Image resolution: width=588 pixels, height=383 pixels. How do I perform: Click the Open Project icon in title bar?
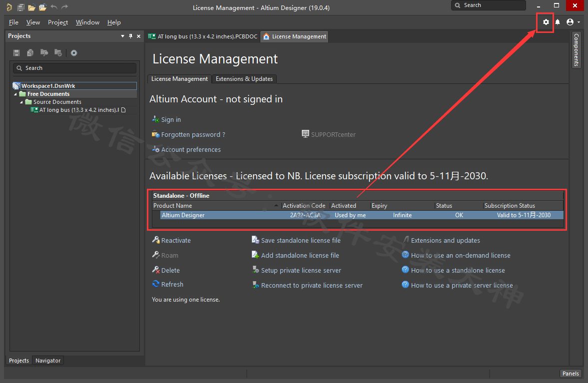(43, 7)
